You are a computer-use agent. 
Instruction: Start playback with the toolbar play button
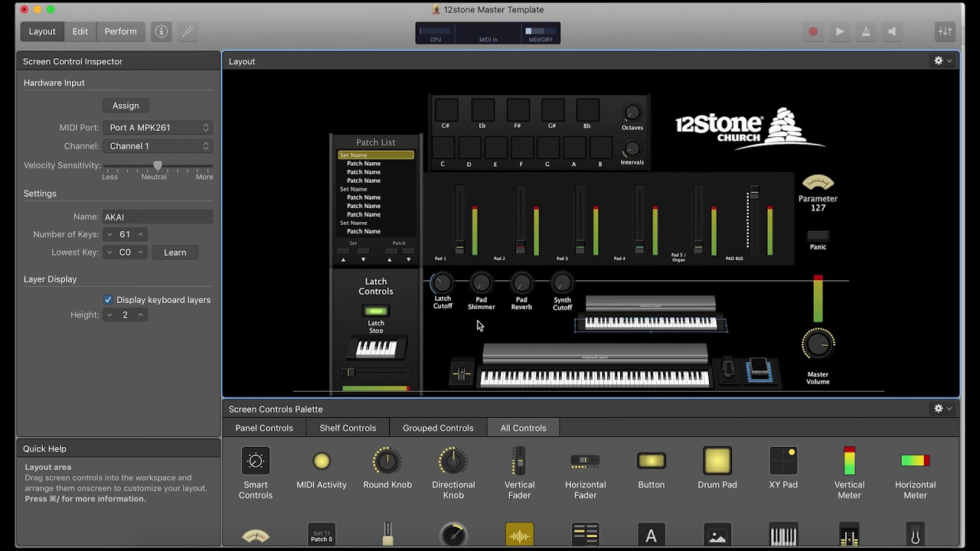pyautogui.click(x=840, y=31)
